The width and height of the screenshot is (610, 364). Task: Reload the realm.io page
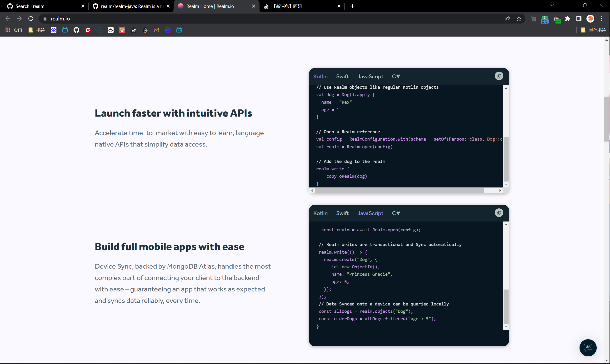31,19
